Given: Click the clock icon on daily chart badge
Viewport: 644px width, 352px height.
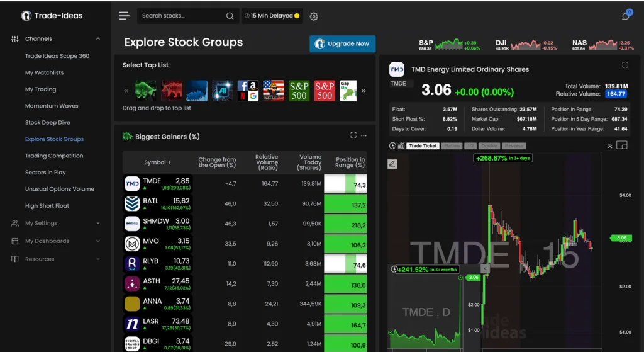Looking at the screenshot, I should pyautogui.click(x=394, y=270).
